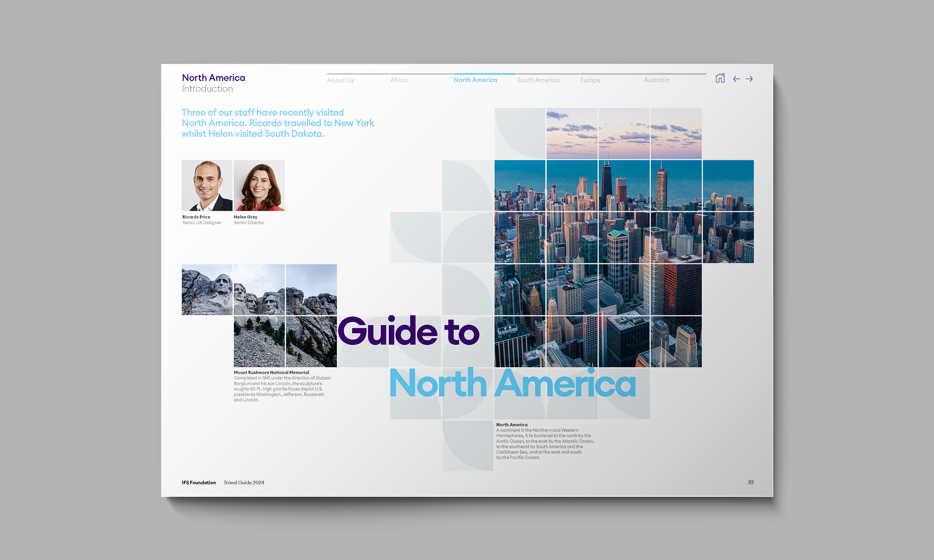Open the South America tab
The width and height of the screenshot is (934, 560).
coord(538,80)
